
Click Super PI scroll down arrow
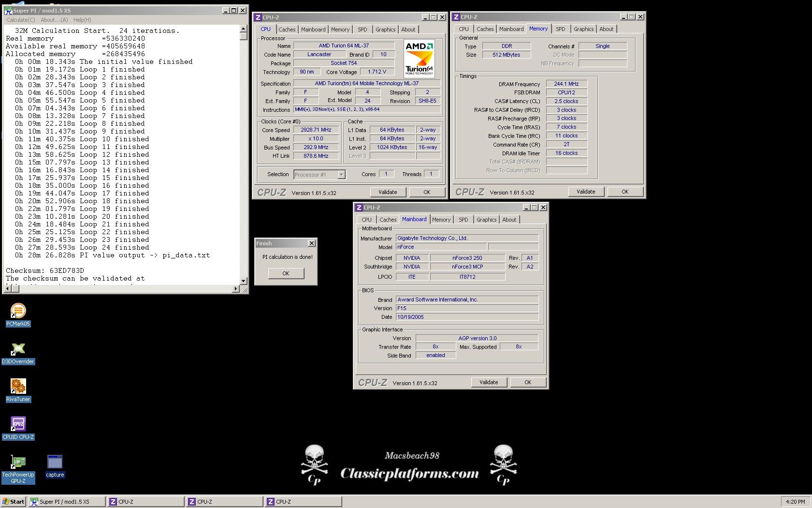[243, 281]
